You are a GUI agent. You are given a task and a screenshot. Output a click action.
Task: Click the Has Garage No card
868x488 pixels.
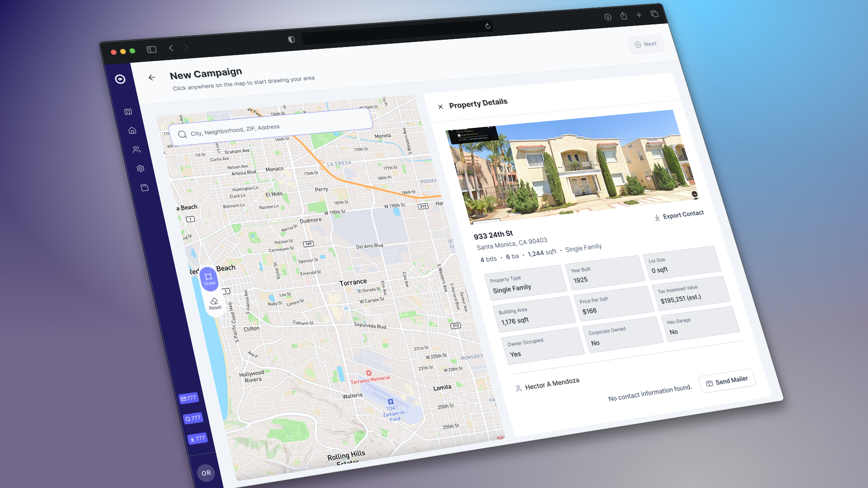click(x=700, y=324)
